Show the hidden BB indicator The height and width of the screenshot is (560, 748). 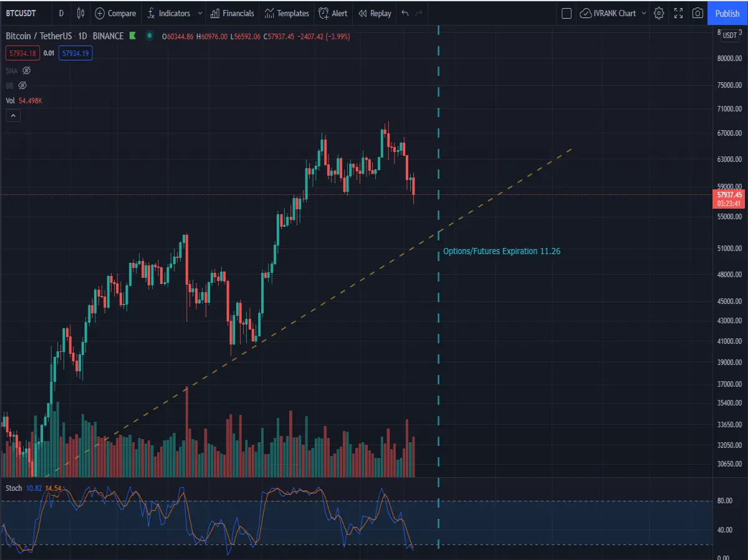pos(23,85)
